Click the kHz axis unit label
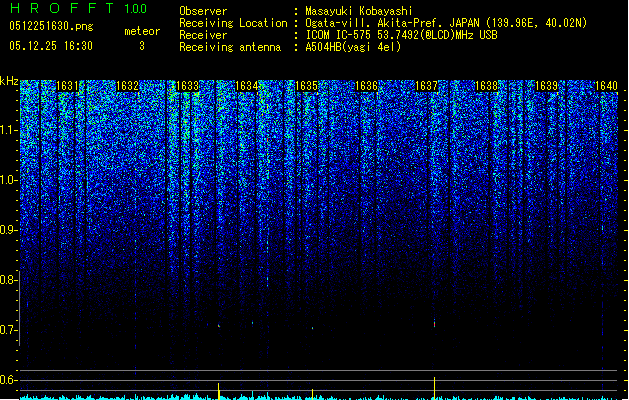The image size is (629, 400). (9, 81)
